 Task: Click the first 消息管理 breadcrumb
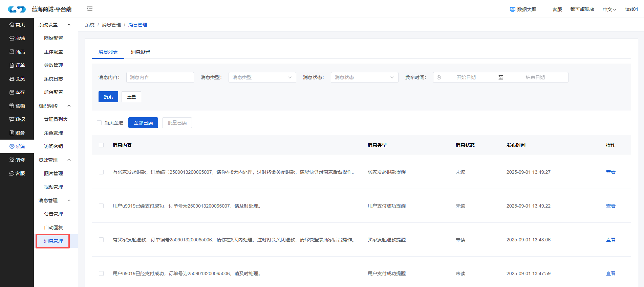pos(111,25)
